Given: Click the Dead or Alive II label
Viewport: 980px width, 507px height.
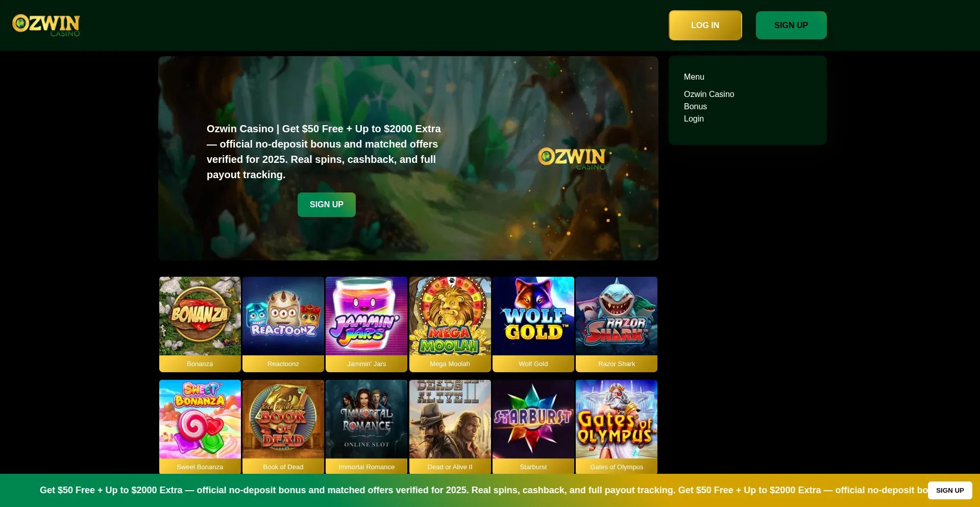Looking at the screenshot, I should click(x=450, y=467).
